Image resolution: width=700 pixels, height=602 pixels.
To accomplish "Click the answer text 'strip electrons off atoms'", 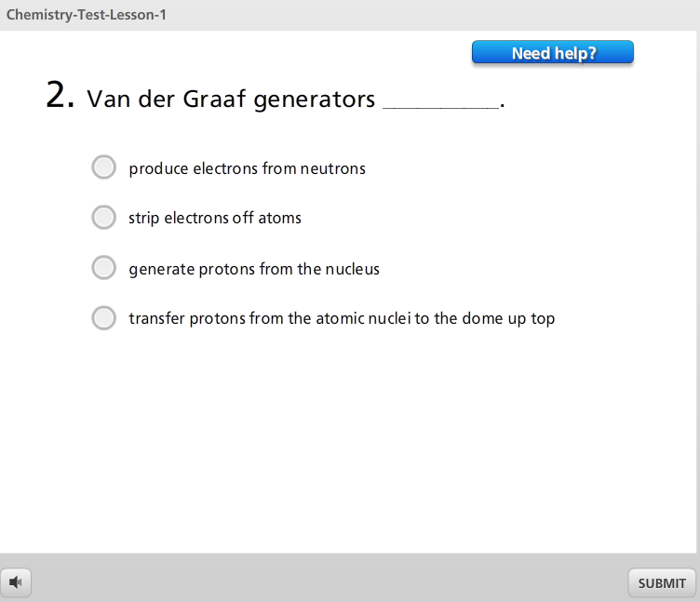I will click(x=215, y=219).
